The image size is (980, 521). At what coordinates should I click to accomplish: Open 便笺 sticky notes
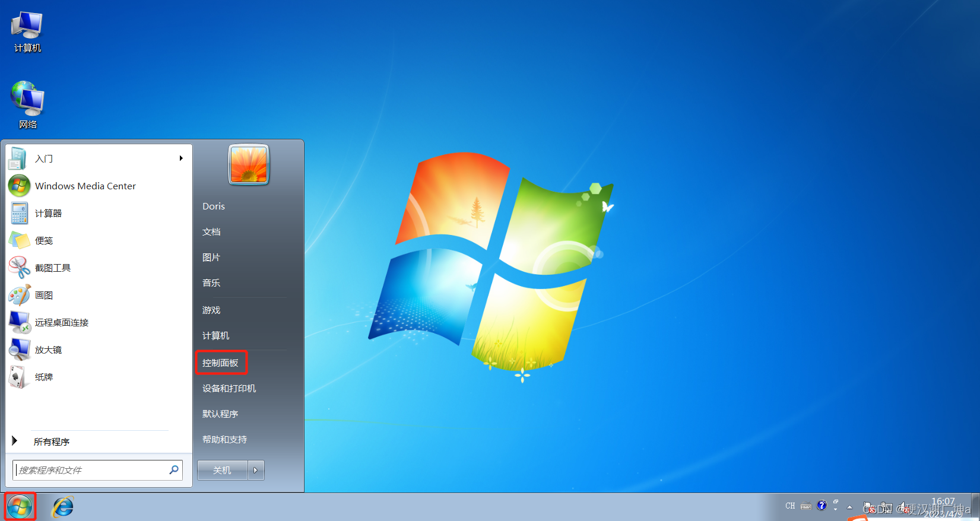99,240
